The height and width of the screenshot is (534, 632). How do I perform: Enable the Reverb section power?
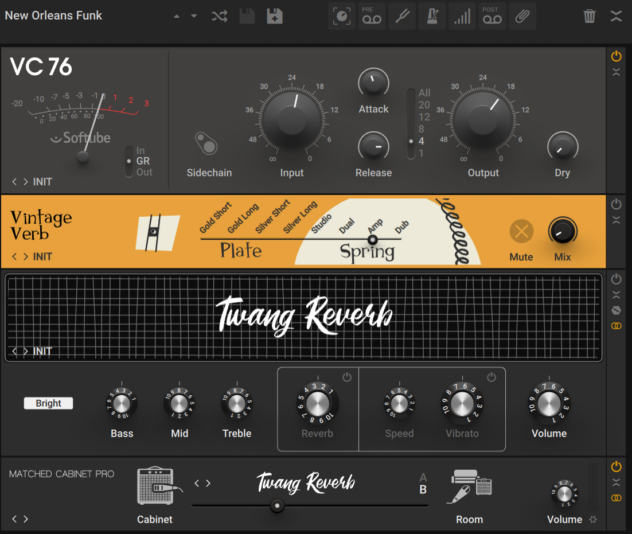coord(346,377)
